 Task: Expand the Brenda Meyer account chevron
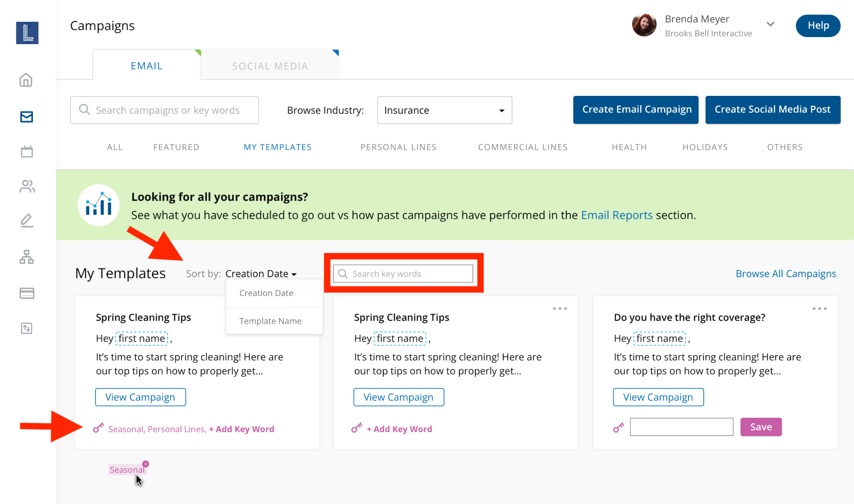[x=770, y=24]
